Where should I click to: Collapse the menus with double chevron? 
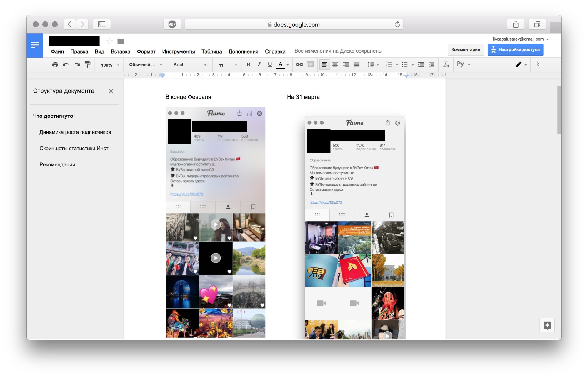pyautogui.click(x=538, y=64)
